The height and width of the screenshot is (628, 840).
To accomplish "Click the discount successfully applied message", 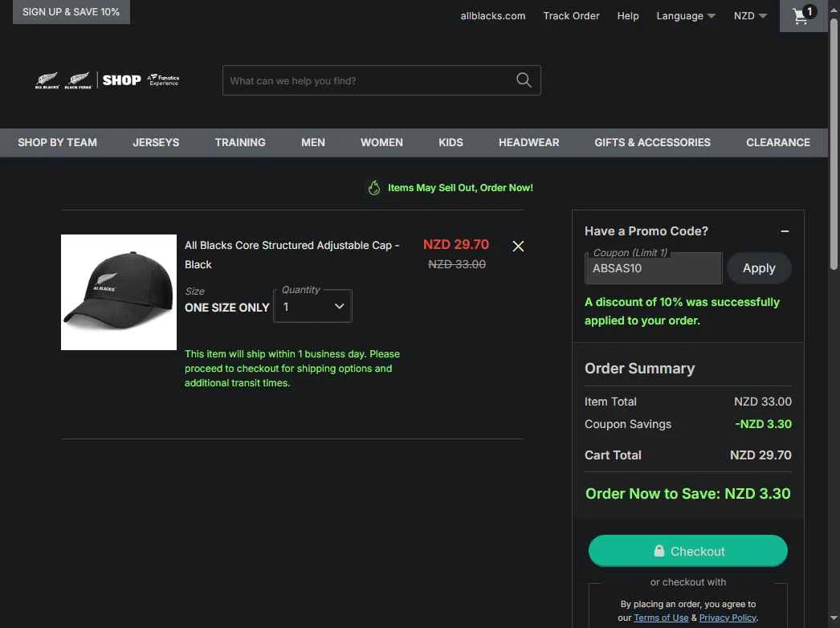I will click(682, 312).
